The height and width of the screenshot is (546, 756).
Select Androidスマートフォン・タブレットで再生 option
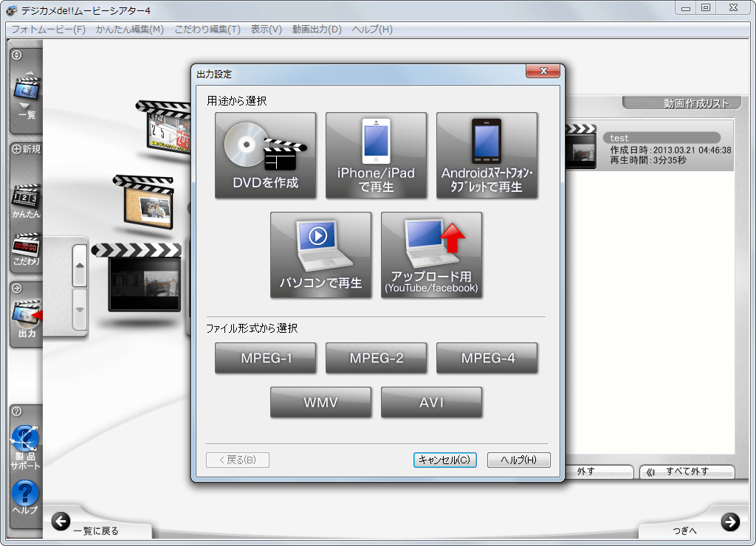point(487,155)
